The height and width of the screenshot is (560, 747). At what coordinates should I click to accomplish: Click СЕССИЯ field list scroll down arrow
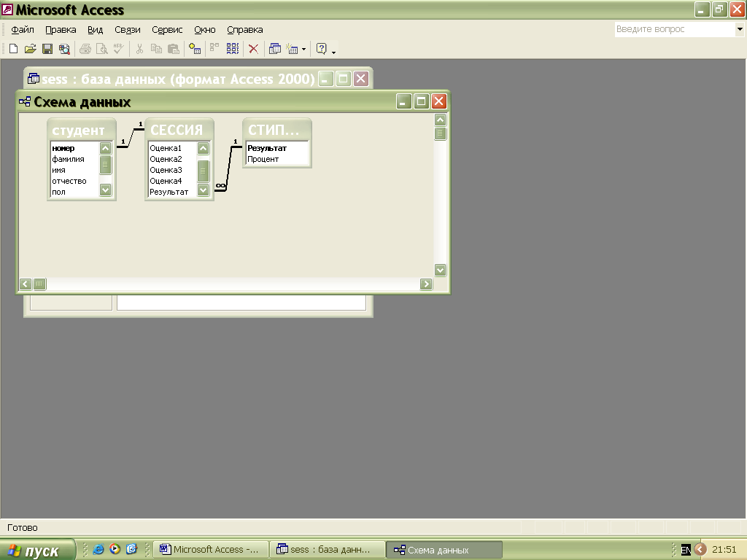pyautogui.click(x=203, y=190)
